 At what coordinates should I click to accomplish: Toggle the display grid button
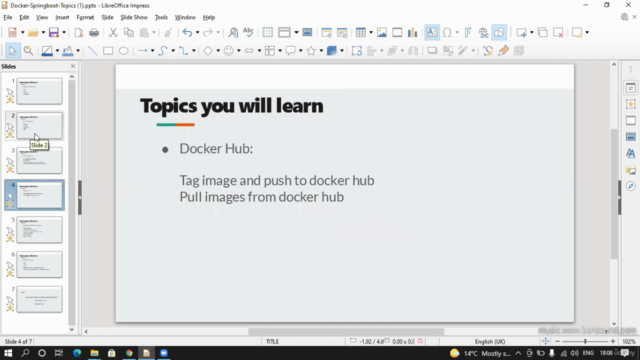coord(267,32)
